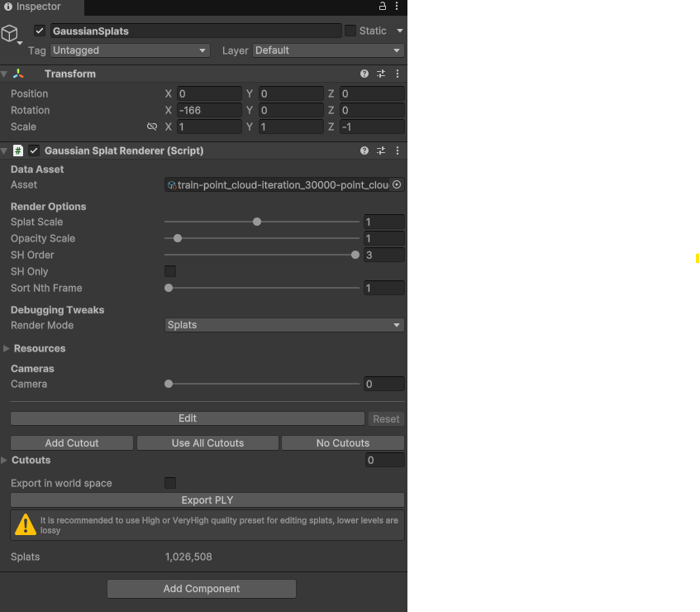This screenshot has height=612, width=700.
Task: Toggle the SH Only checkbox
Action: click(x=170, y=271)
